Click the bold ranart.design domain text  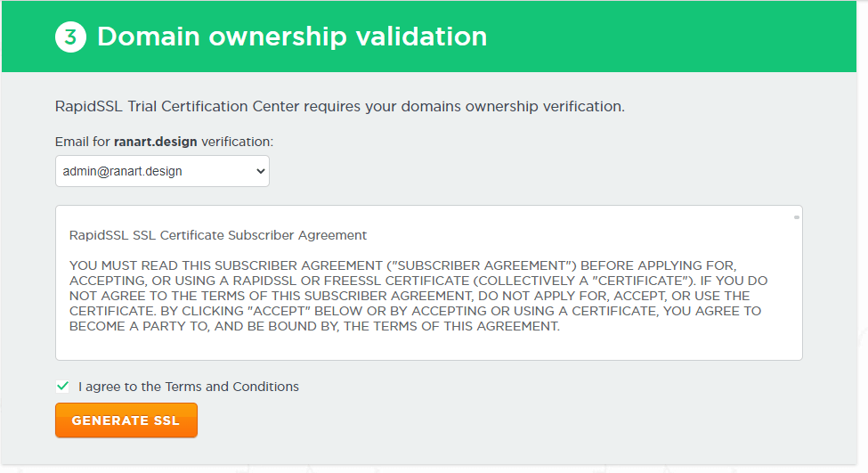pyautogui.click(x=156, y=142)
